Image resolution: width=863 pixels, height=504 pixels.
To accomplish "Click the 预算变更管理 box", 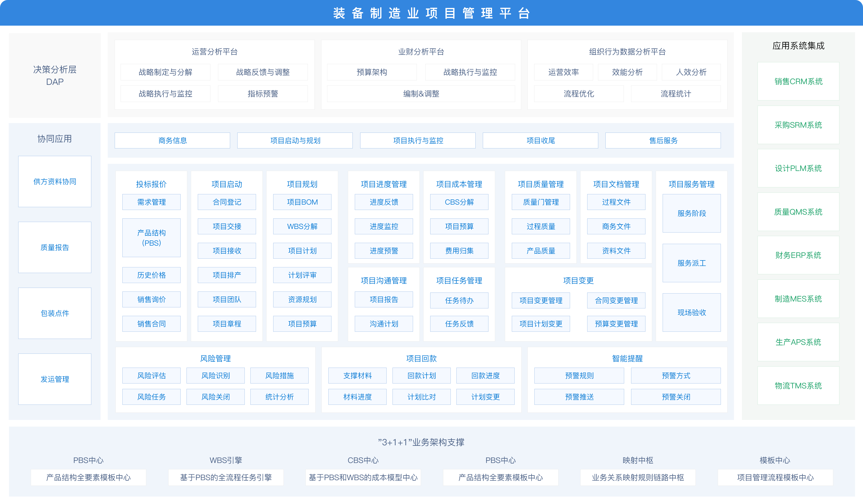I will [616, 324].
